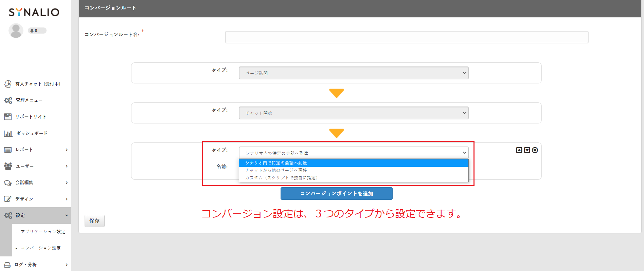
Task: Open the ページ訪問 type dropdown
Action: click(354, 73)
